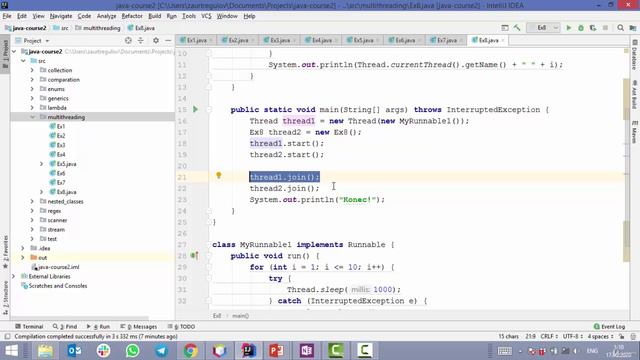Click the 4 spaces indent setting
This screenshot has height=360, width=640.
pyautogui.click(x=600, y=336)
